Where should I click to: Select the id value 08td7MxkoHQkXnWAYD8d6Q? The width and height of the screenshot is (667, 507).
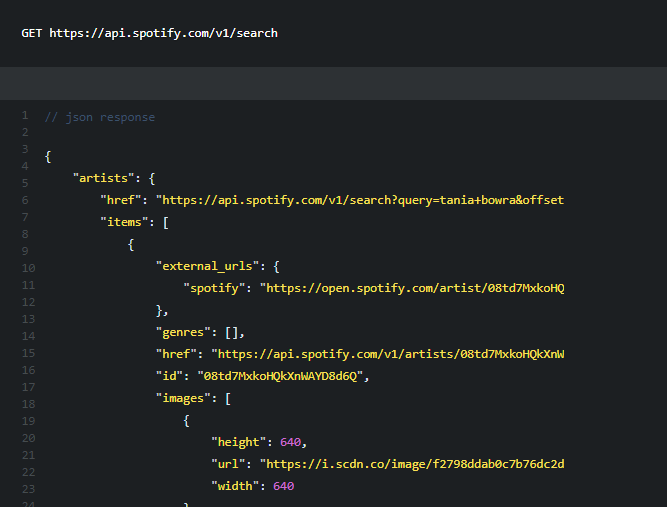tap(280, 376)
